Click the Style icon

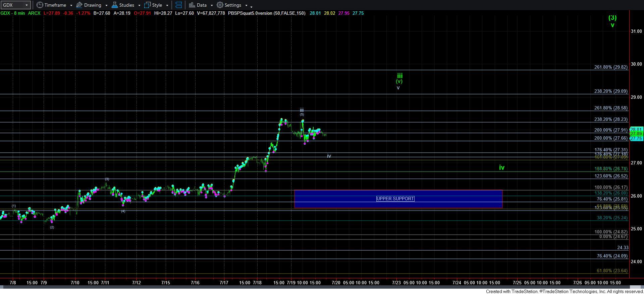pyautogui.click(x=147, y=5)
